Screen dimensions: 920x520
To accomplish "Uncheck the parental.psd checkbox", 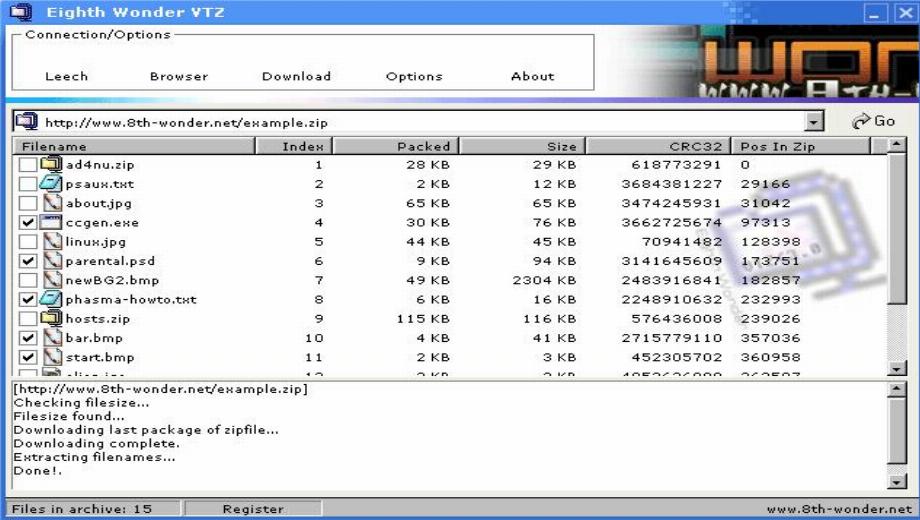I will [28, 261].
